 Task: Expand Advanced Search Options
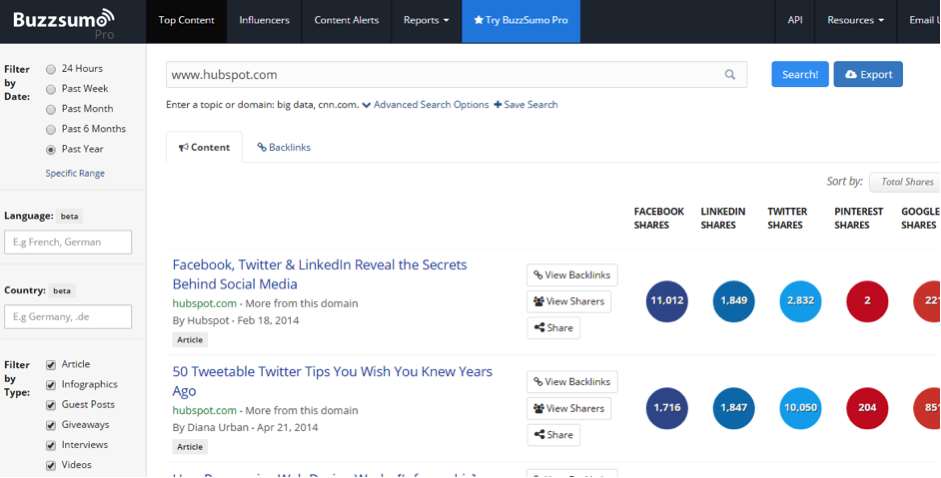(x=425, y=104)
